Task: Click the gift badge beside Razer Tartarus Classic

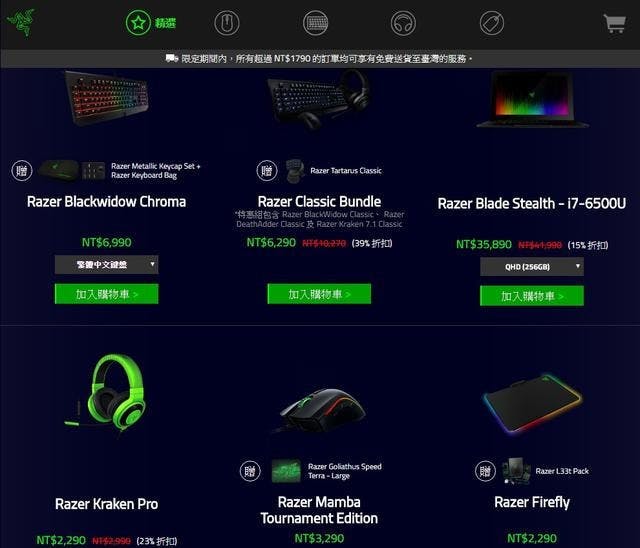Action: point(267,171)
